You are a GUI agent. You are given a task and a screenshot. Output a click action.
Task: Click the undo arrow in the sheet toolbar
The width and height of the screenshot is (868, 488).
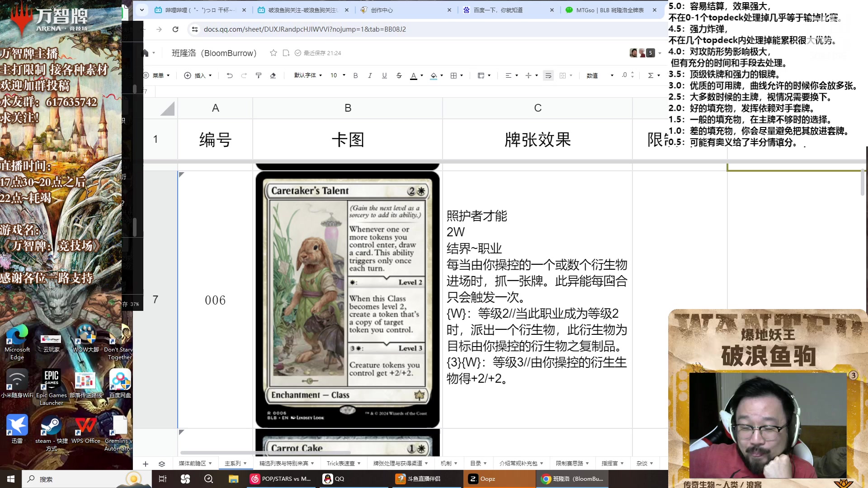[230, 75]
